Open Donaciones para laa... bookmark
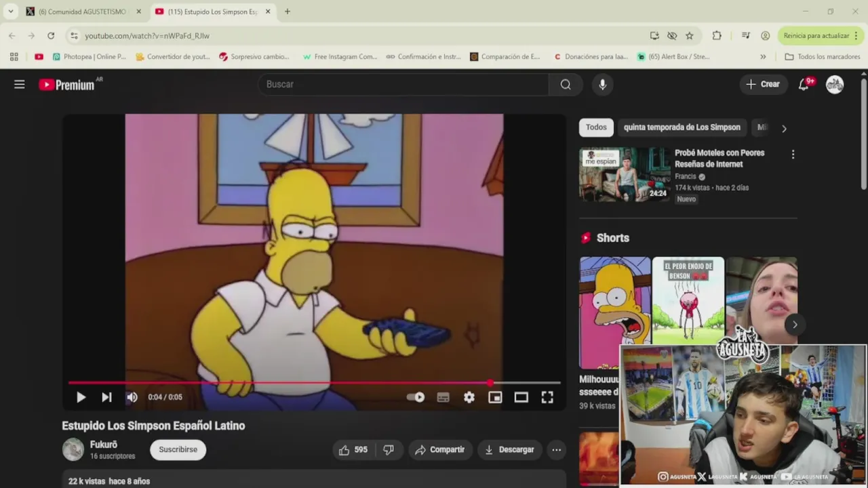 click(591, 57)
